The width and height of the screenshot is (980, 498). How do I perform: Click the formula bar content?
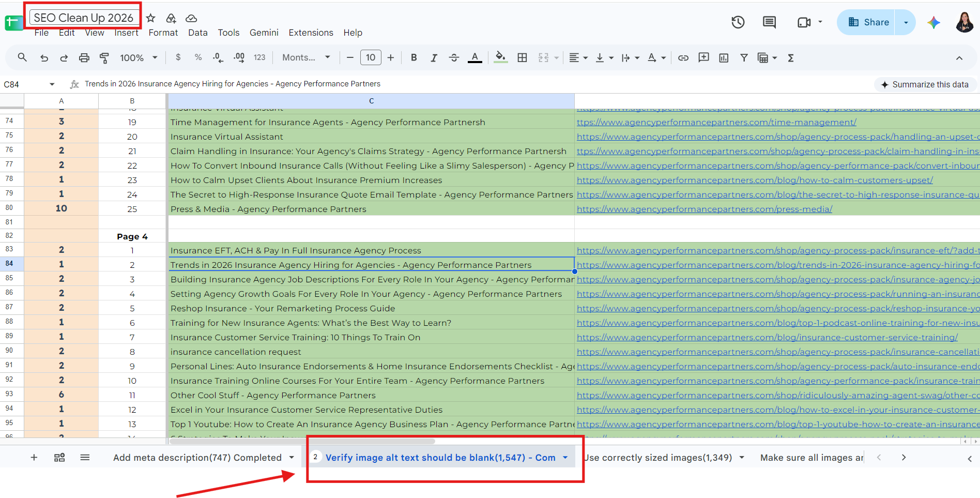coord(233,84)
